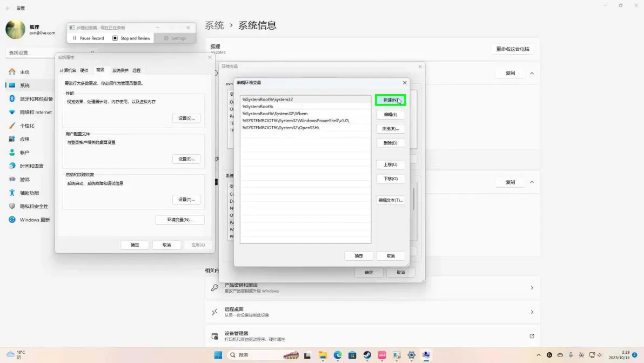The height and width of the screenshot is (363, 644).
Task: Open the Microsoft Store taskbar icon
Action: pos(352,355)
